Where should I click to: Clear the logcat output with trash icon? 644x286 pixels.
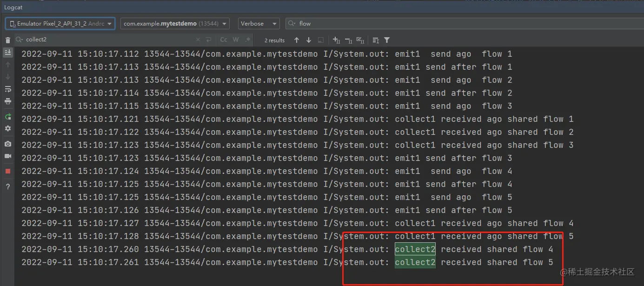pos(7,40)
